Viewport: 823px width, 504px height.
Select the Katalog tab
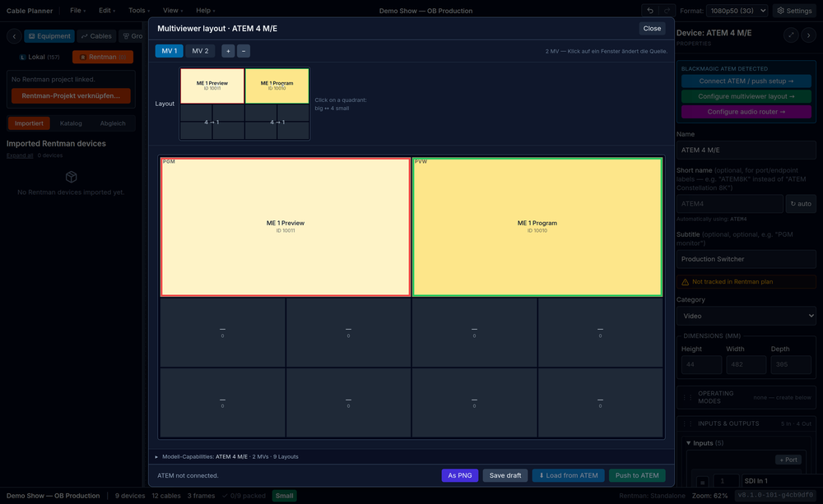[x=71, y=123]
